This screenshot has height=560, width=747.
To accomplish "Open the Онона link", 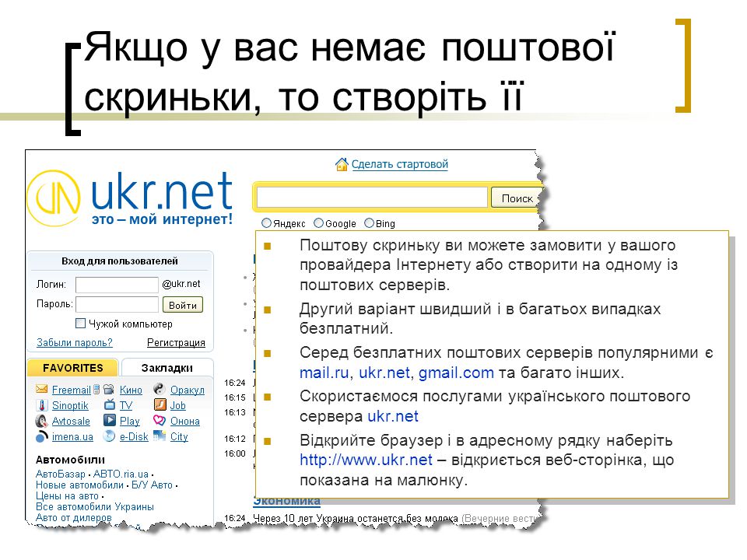I will [185, 421].
